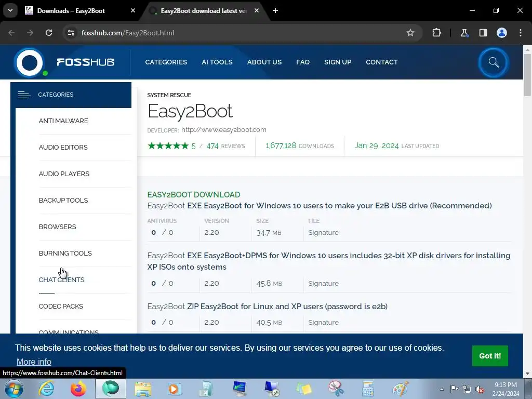Viewport: 532px width, 399px height.
Task: Open the AUDIO EDITORS category
Action: tap(63, 147)
